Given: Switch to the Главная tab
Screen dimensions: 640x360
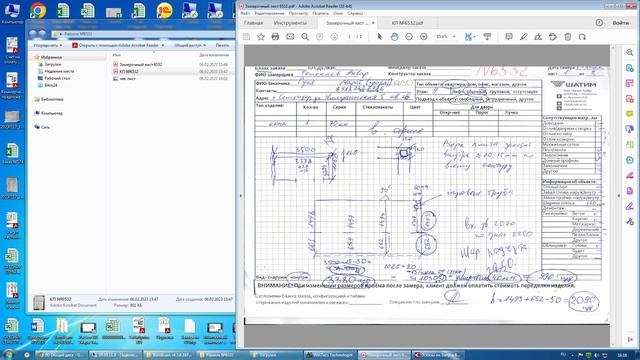Looking at the screenshot, I should [x=253, y=23].
